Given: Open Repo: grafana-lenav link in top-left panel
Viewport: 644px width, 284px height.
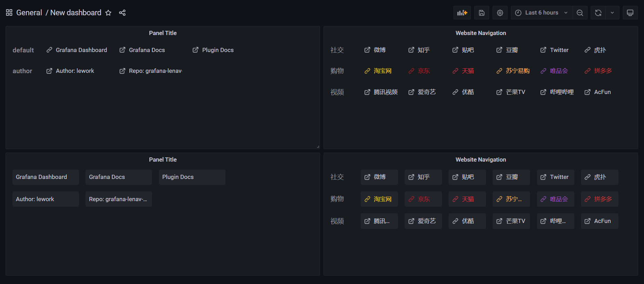Looking at the screenshot, I should coord(151,71).
